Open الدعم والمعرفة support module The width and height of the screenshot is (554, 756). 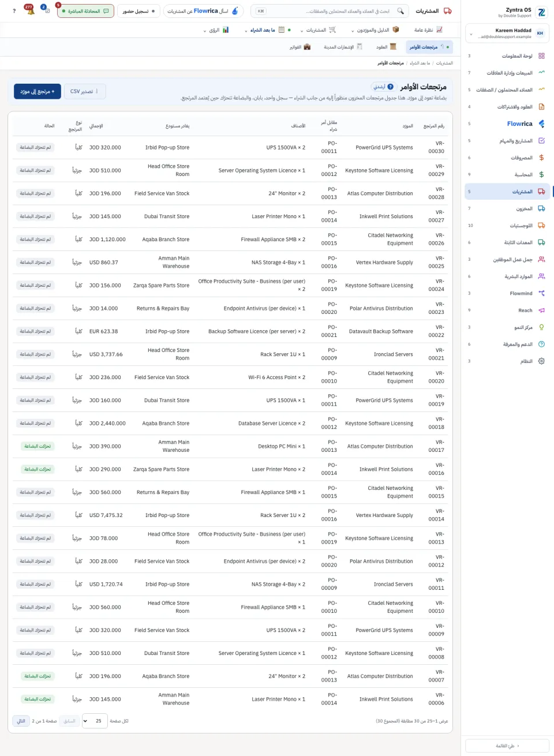click(x=507, y=344)
